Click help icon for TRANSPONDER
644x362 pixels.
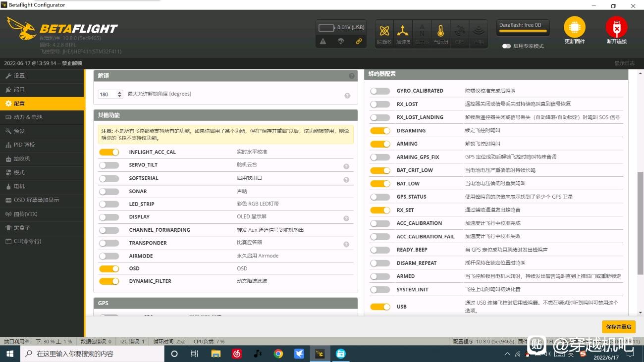coord(346,244)
